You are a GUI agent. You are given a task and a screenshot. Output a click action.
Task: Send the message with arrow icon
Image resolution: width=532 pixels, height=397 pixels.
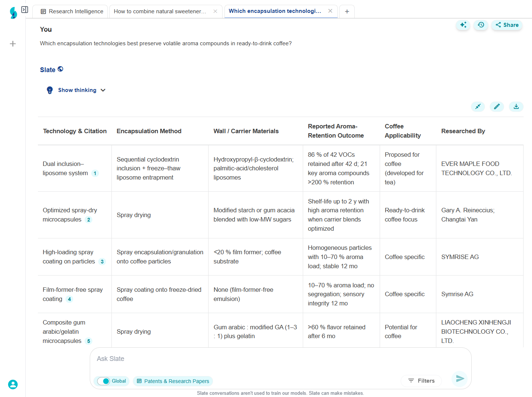[x=460, y=379]
